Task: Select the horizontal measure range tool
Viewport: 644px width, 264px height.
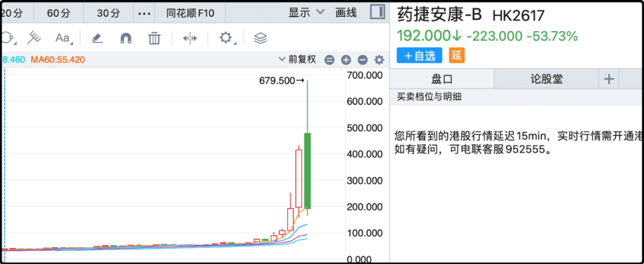Action: 190,38
